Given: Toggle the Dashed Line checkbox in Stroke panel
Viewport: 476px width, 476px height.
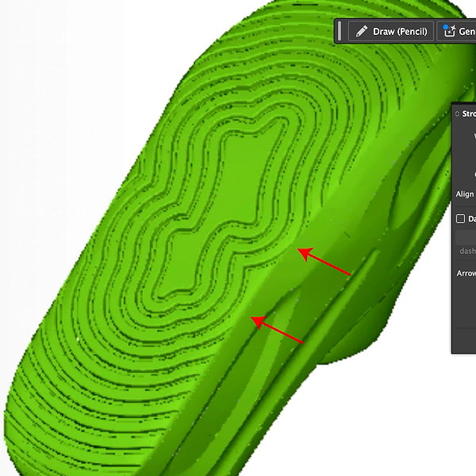Looking at the screenshot, I should pos(460,219).
